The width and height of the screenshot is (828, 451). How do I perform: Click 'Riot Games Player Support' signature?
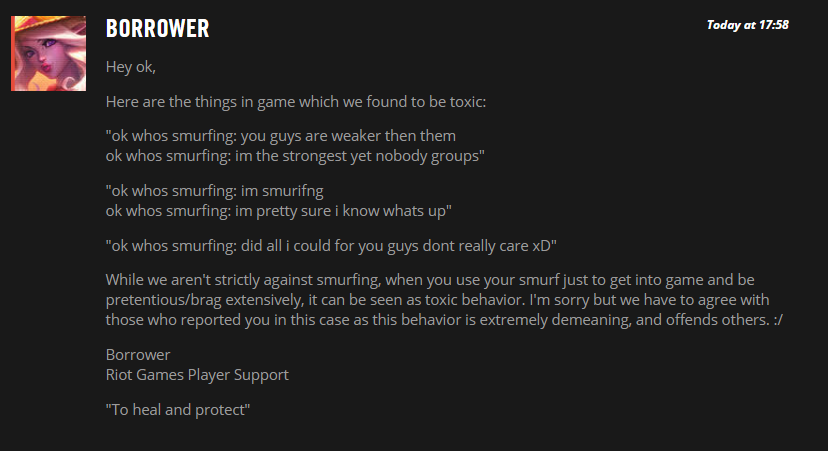pos(197,374)
